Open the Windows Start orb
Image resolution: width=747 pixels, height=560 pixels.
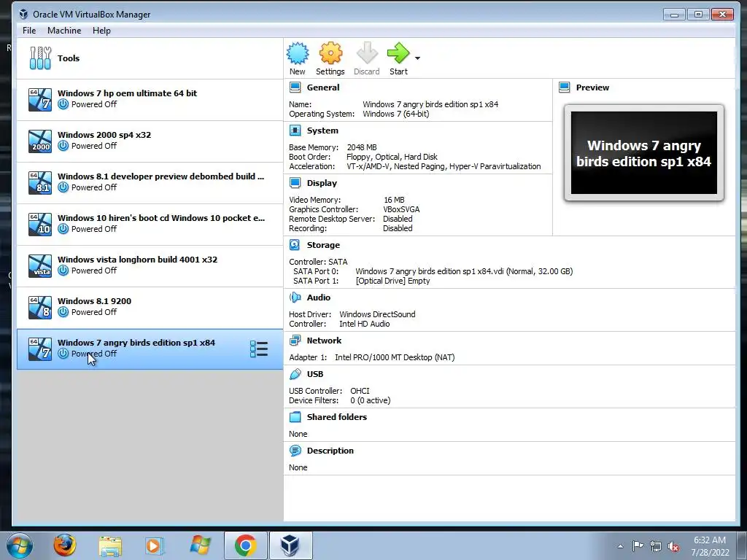click(20, 545)
